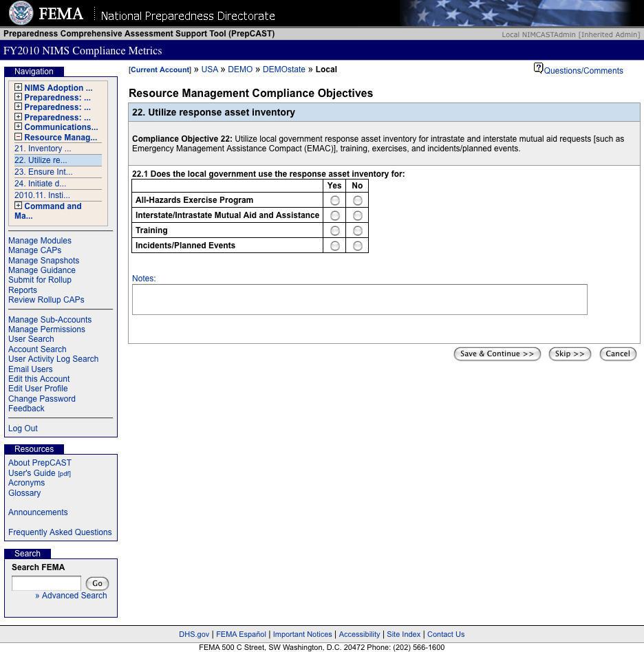
Task: Open the Questions/Comments help icon
Action: point(538,68)
